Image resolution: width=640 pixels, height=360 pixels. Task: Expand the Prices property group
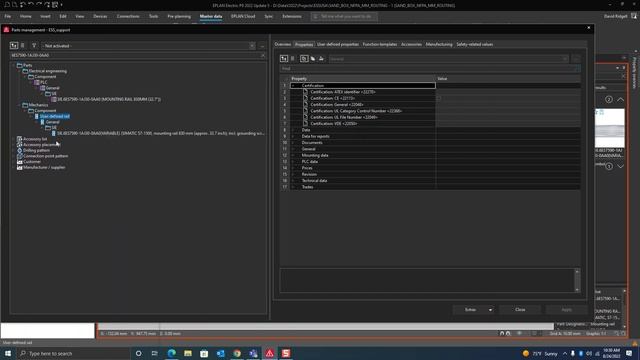pyautogui.click(x=293, y=168)
